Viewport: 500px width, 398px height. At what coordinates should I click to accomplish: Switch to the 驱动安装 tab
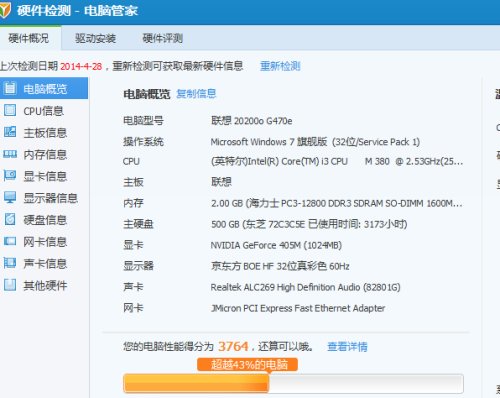[95, 38]
